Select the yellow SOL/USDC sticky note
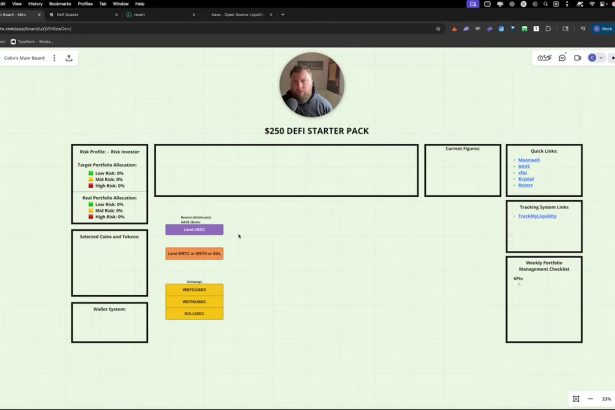Viewport: 615px width, 410px height. 194,313
